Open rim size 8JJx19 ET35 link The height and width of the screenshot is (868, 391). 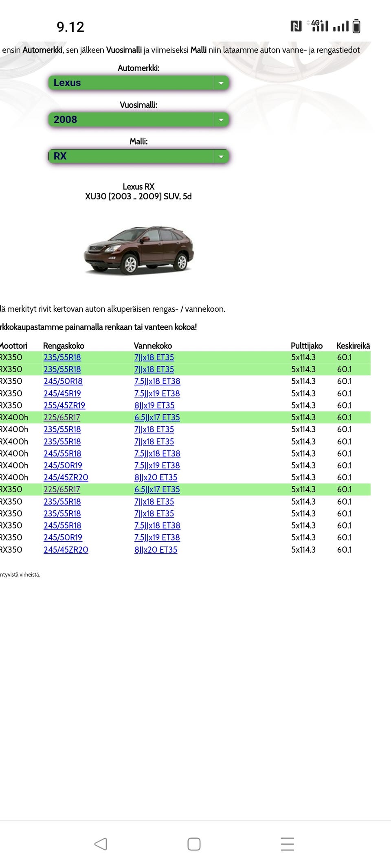(154, 405)
